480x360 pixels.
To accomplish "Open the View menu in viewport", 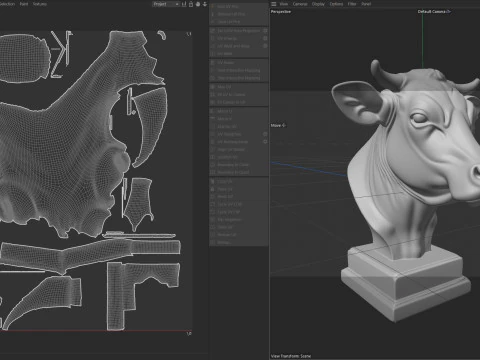I will [x=284, y=4].
